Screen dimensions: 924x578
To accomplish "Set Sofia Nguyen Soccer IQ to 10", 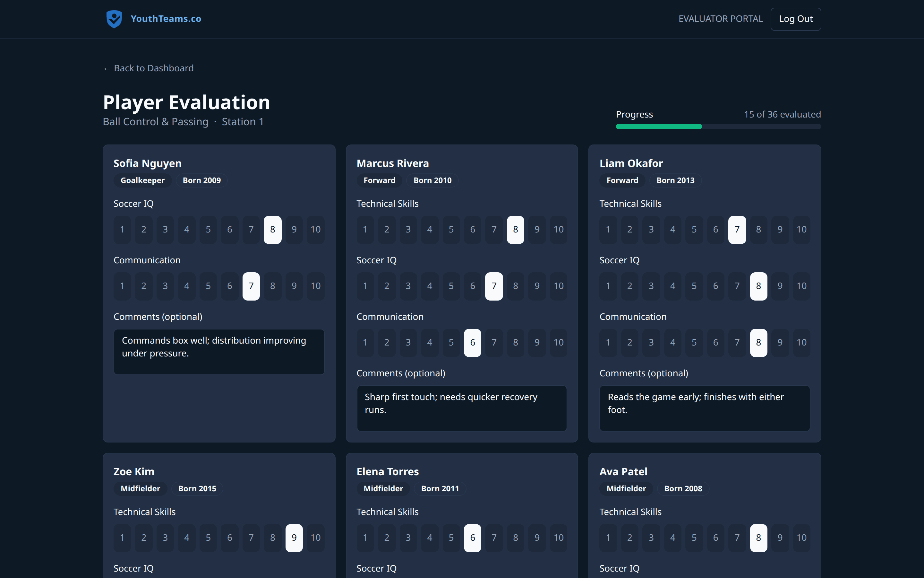I will pyautogui.click(x=315, y=230).
